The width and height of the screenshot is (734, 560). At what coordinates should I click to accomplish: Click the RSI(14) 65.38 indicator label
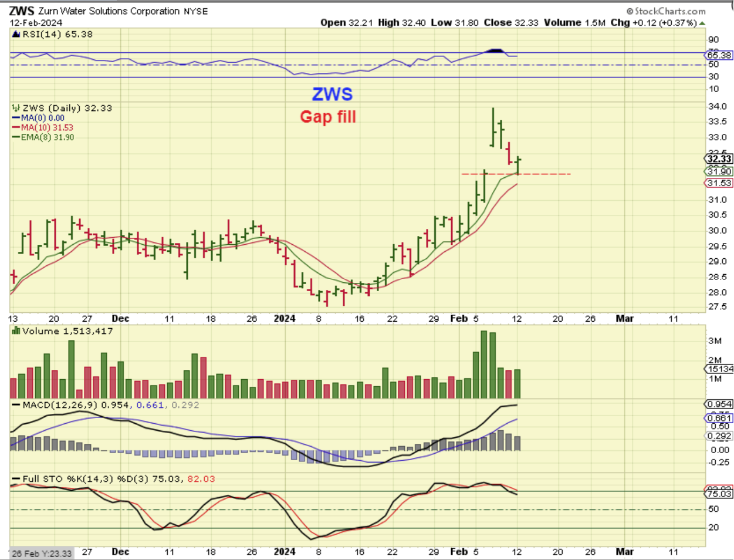click(x=52, y=34)
